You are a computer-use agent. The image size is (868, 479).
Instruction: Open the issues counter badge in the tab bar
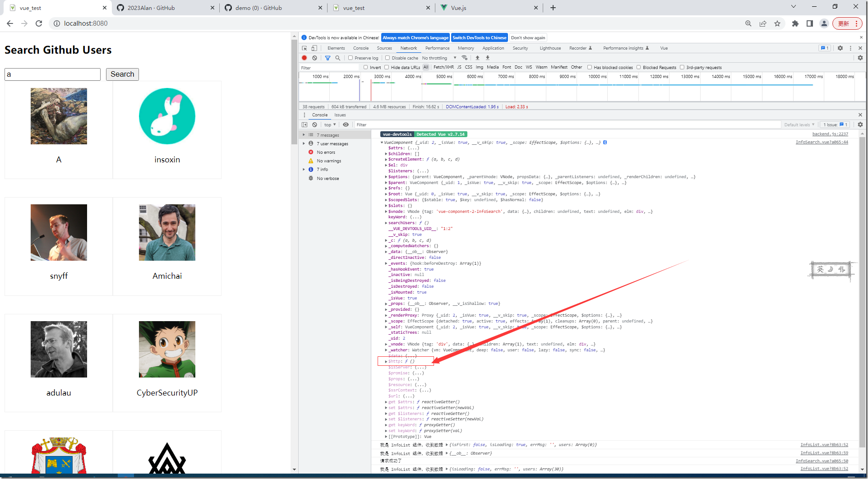pos(825,48)
